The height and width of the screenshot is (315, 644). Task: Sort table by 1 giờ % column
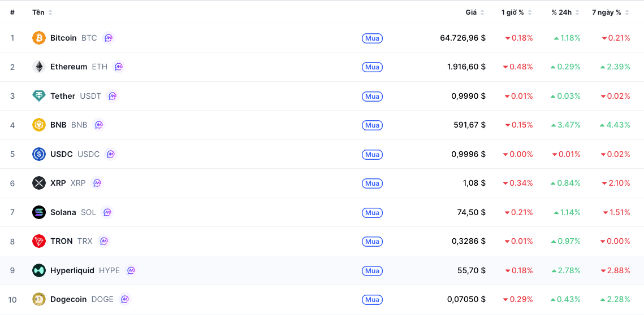(x=517, y=12)
